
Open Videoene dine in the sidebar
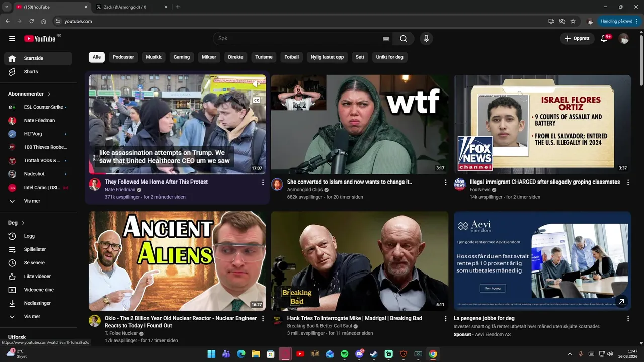pos(38,290)
